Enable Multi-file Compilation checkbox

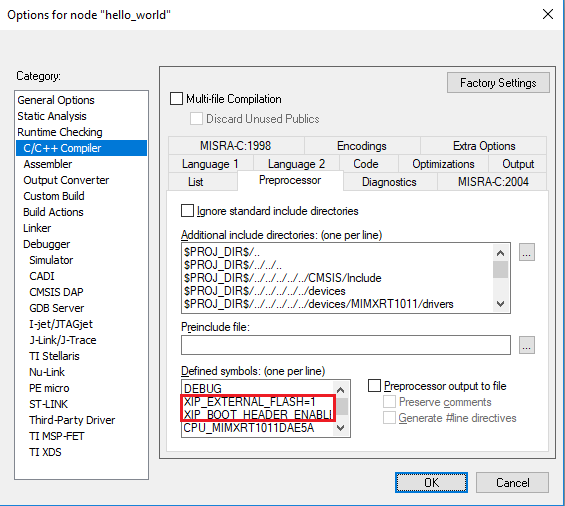tap(176, 99)
